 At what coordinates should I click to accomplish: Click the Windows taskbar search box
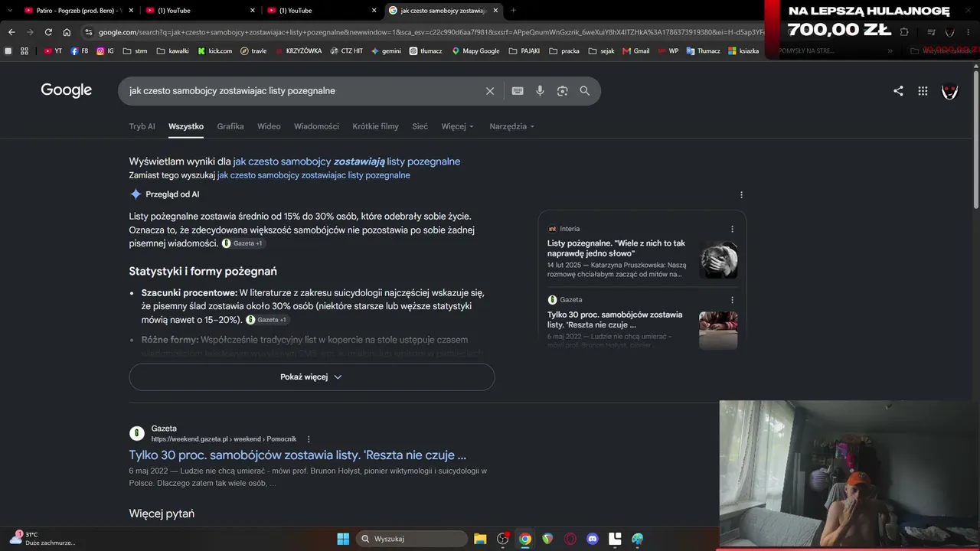(x=412, y=539)
